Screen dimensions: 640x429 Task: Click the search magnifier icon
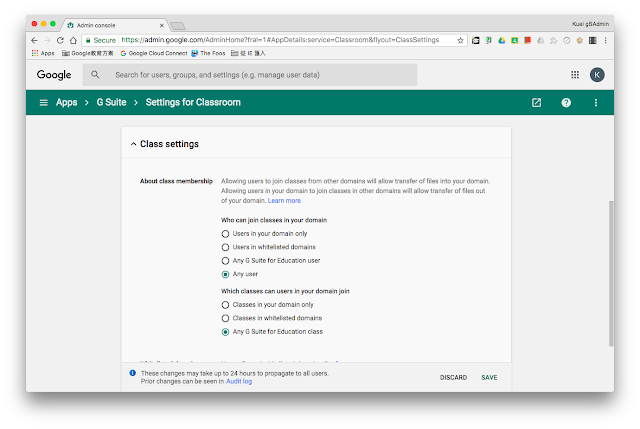tap(95, 75)
